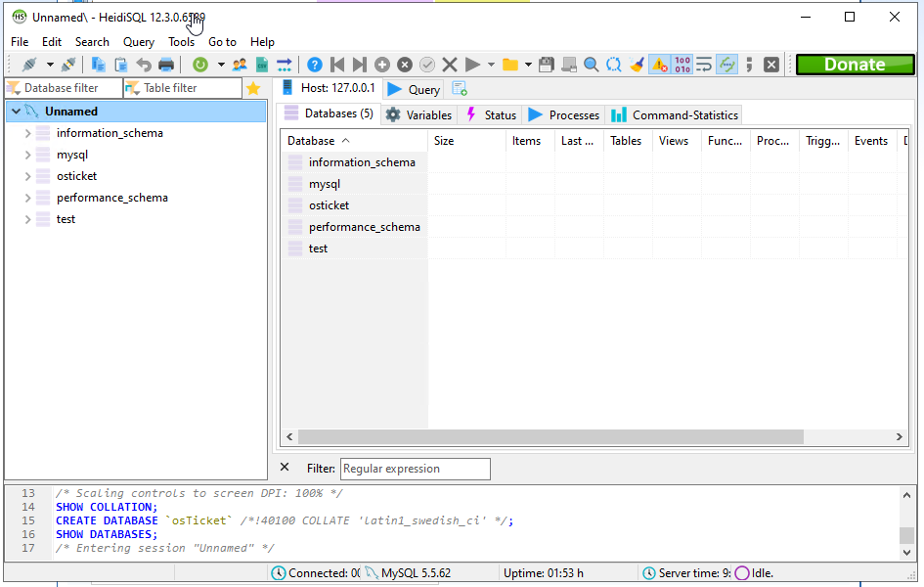Screen dimensions: 924x587
Task: Open the Edit menu
Action: pos(52,42)
